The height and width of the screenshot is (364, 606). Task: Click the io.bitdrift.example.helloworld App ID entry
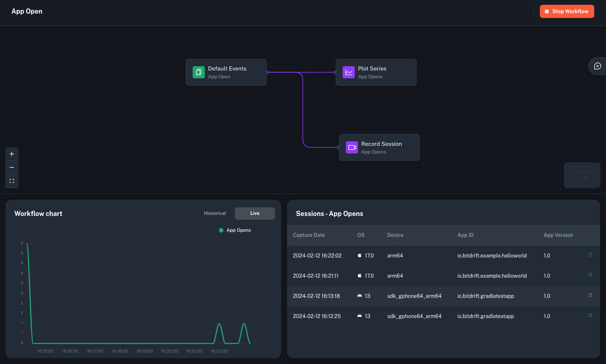point(492,255)
